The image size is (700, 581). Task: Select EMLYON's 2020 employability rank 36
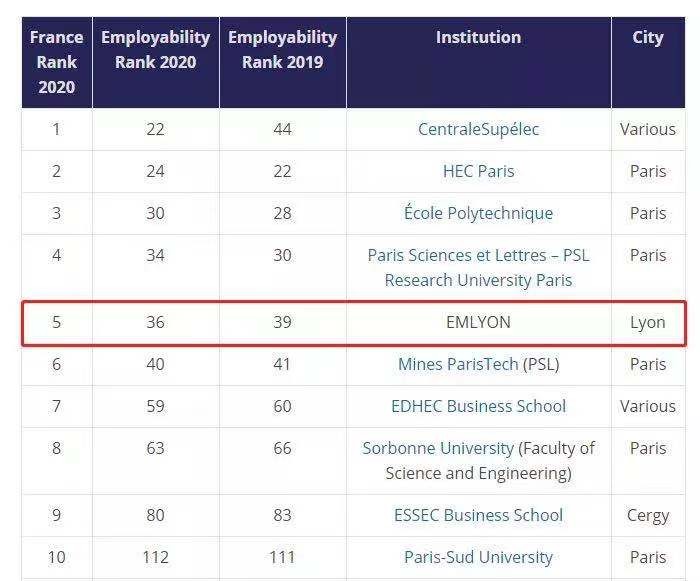[155, 322]
